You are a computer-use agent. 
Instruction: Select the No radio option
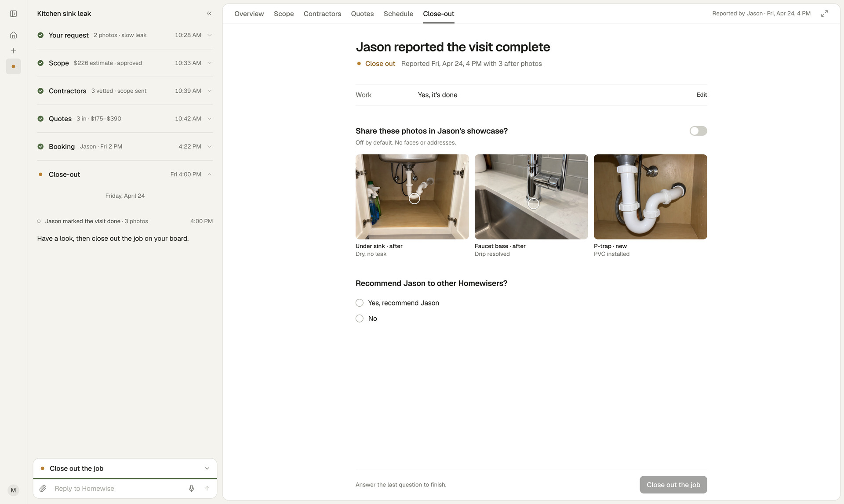click(x=360, y=319)
